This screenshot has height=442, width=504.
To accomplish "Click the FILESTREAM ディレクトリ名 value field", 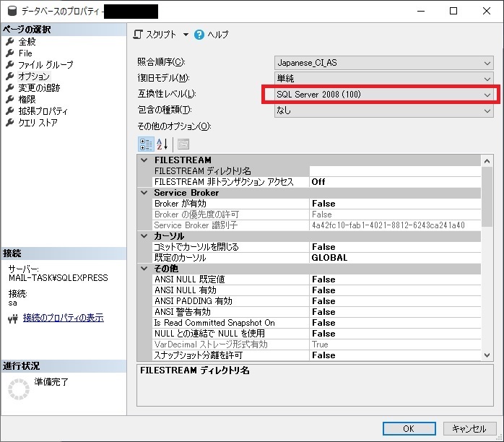I will (x=394, y=171).
